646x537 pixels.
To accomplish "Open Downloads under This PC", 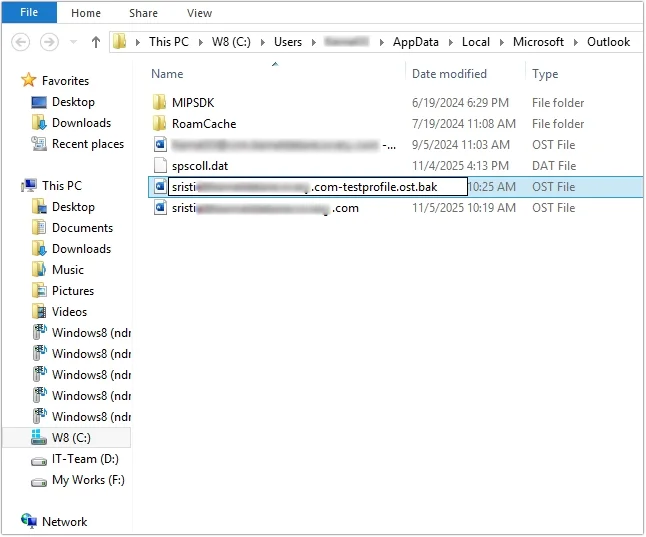I will pyautogui.click(x=81, y=249).
